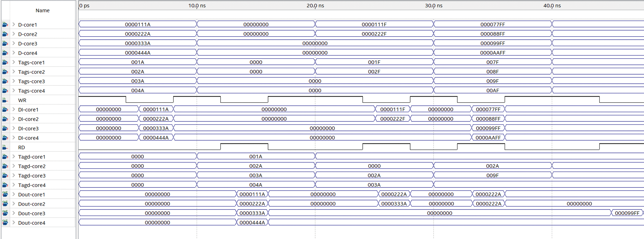Click the input bus icon beside D-core1
This screenshot has height=239, width=644.
5,24
